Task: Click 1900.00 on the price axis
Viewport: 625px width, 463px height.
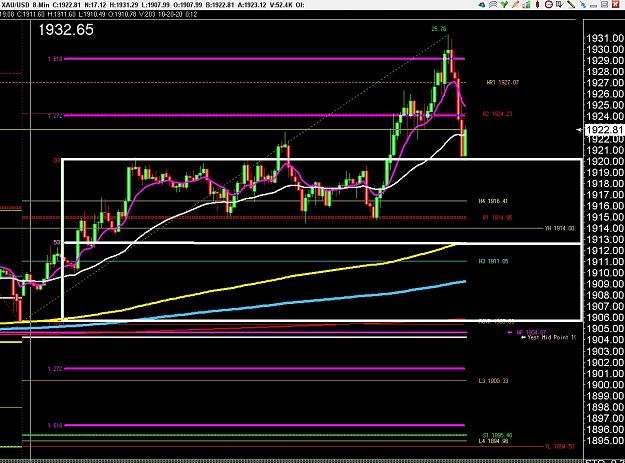Action: [605, 385]
